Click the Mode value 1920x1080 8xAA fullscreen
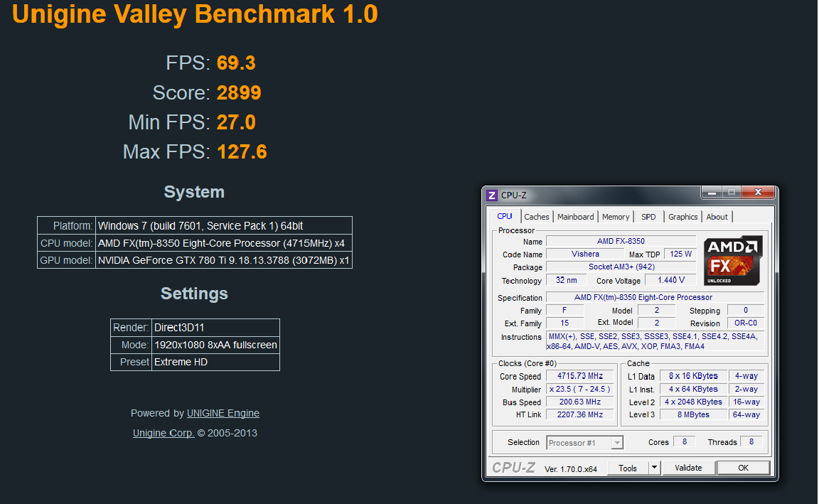The height and width of the screenshot is (504, 819). [x=215, y=345]
